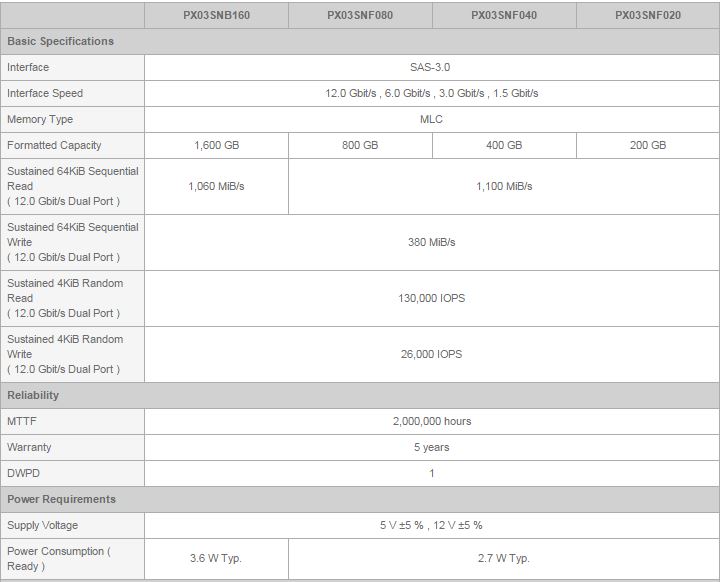This screenshot has height=582, width=720.
Task: Click the 2,000,000 hours value
Action: pyautogui.click(x=432, y=421)
